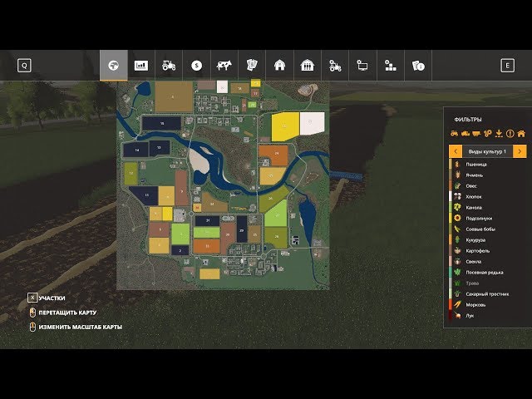
Task: Toggle the exclamation circle info filter
Action: click(x=510, y=133)
